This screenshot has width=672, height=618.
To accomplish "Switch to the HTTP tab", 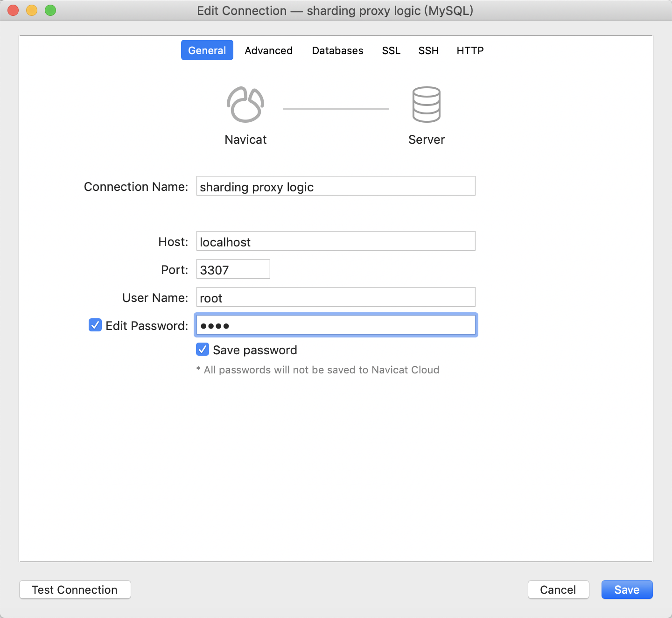I will point(470,50).
